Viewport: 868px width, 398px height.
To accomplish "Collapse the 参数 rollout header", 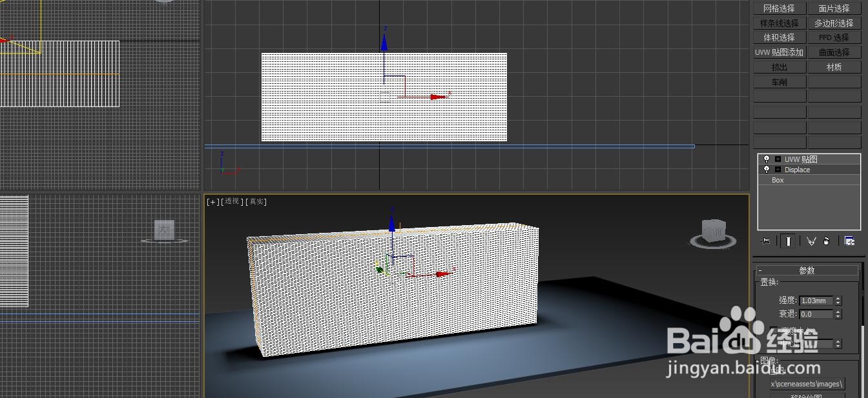I will click(x=807, y=270).
